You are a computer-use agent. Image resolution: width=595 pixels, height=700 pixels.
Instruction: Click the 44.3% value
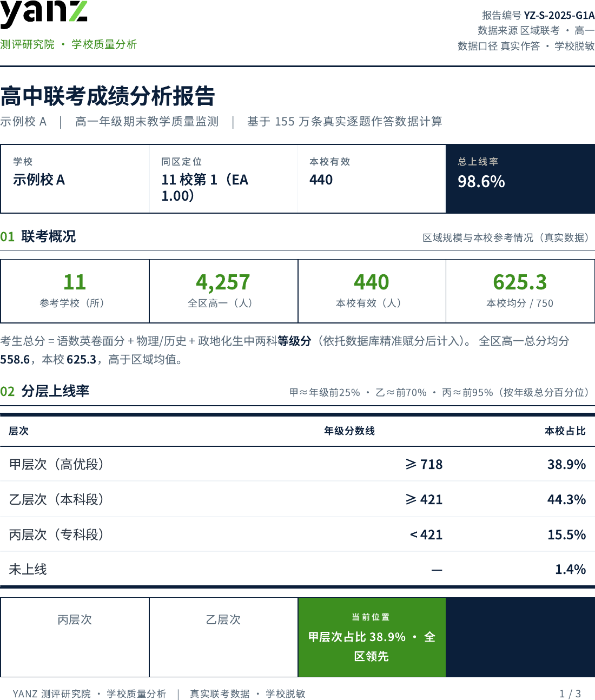click(567, 499)
